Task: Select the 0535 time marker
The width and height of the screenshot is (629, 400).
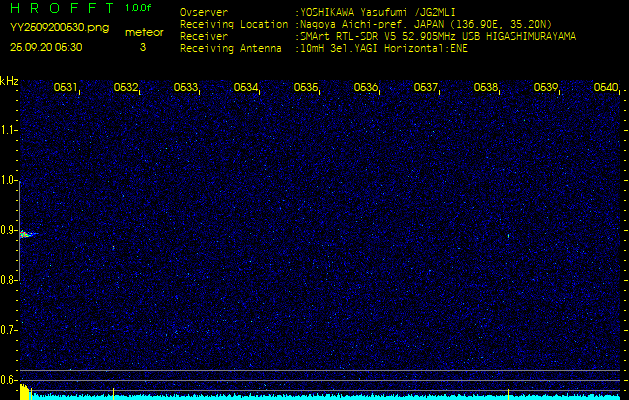Action: pos(305,88)
